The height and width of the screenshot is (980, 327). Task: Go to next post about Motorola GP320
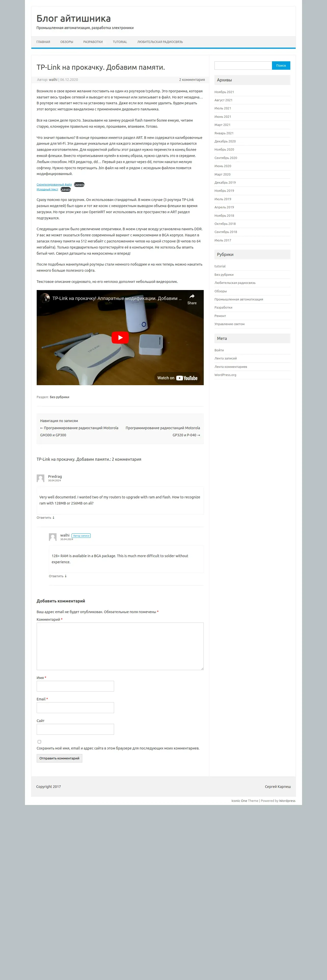pos(162,431)
